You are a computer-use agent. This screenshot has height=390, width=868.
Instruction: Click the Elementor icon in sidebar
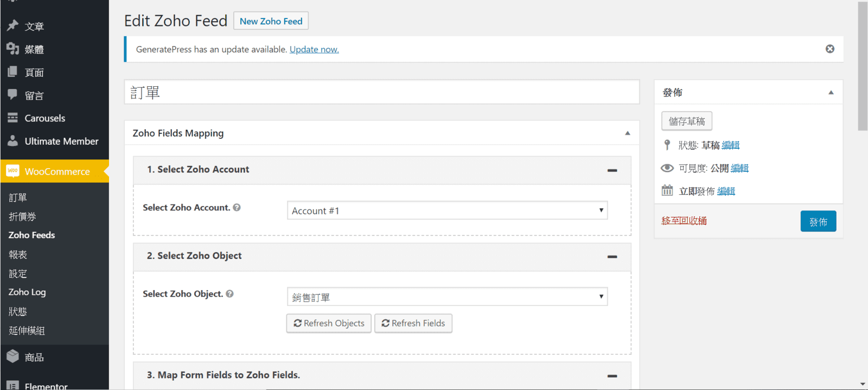(x=12, y=386)
